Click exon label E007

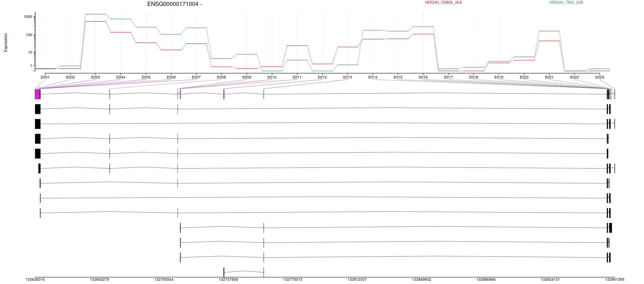click(196, 77)
